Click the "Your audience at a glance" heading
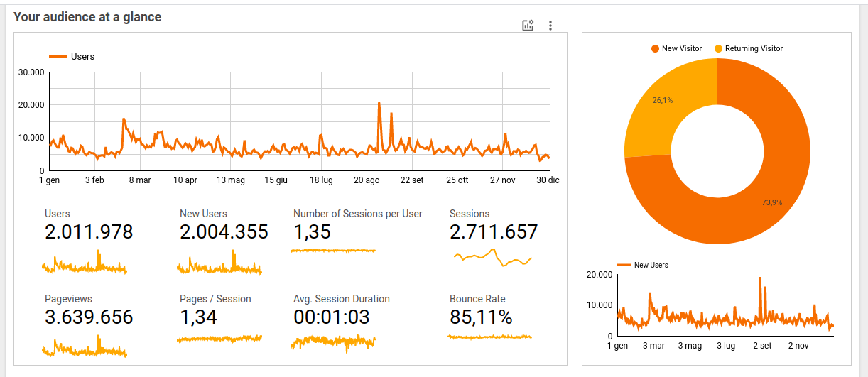The width and height of the screenshot is (868, 377). pos(87,17)
